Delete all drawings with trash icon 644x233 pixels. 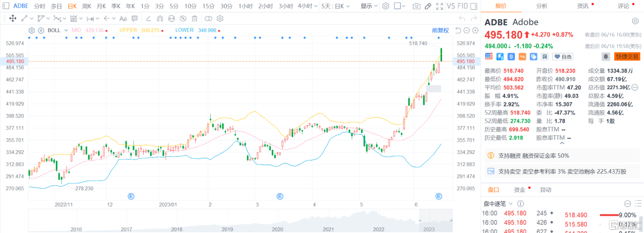(x=195, y=19)
